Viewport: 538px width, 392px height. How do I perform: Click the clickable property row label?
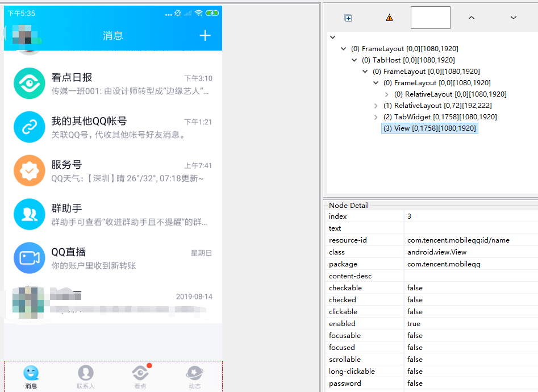click(343, 312)
